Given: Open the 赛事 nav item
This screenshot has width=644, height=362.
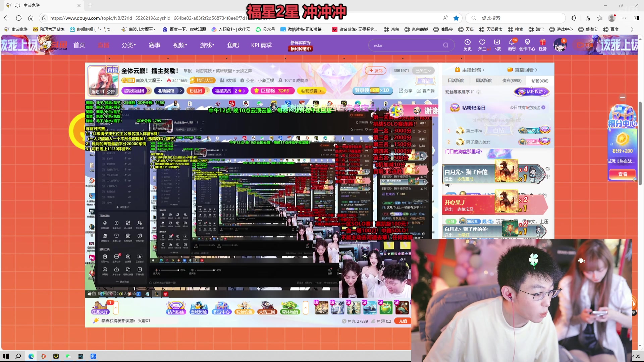Looking at the screenshot, I should [x=155, y=45].
